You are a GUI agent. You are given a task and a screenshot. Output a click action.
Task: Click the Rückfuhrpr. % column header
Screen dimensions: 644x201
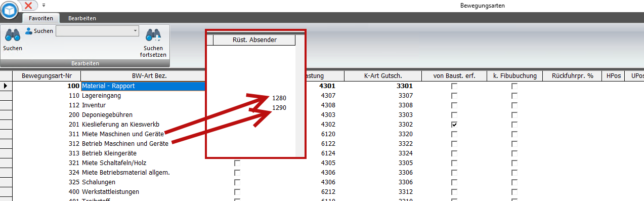coord(572,76)
